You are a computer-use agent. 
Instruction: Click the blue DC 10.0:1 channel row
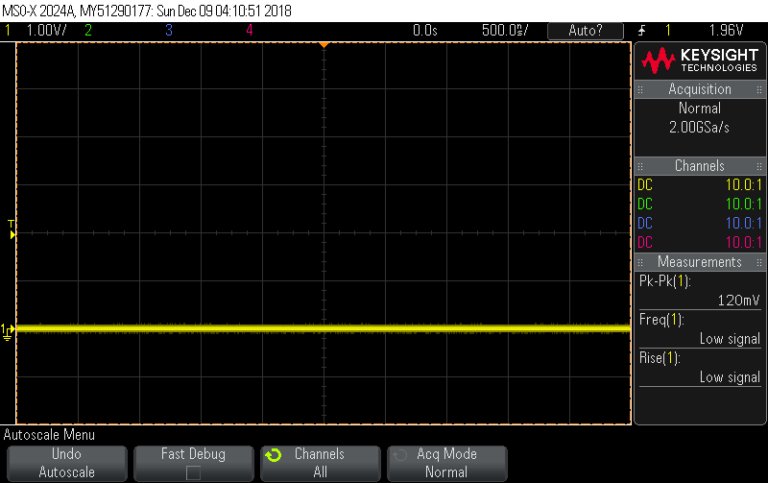tap(700, 223)
